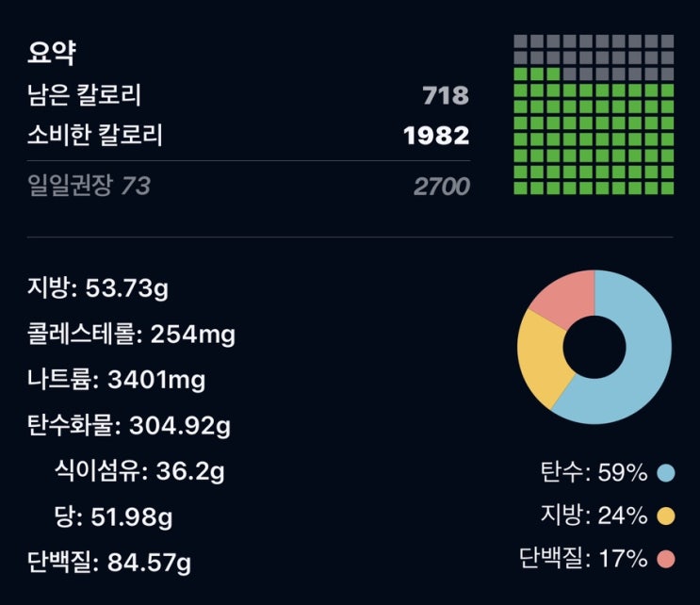The height and width of the screenshot is (605, 700).
Task: Open the 소비한 칼로리 row
Action: coord(248,136)
